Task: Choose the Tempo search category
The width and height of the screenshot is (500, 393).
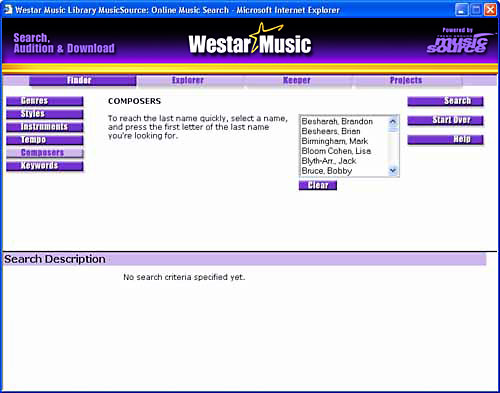Action: click(45, 140)
